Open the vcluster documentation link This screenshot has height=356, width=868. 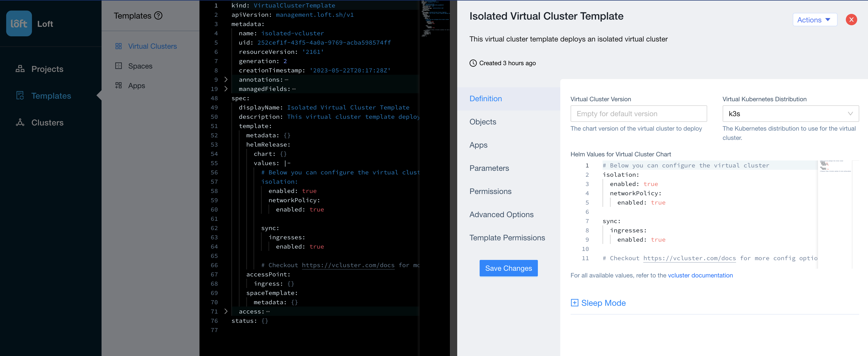tap(700, 275)
